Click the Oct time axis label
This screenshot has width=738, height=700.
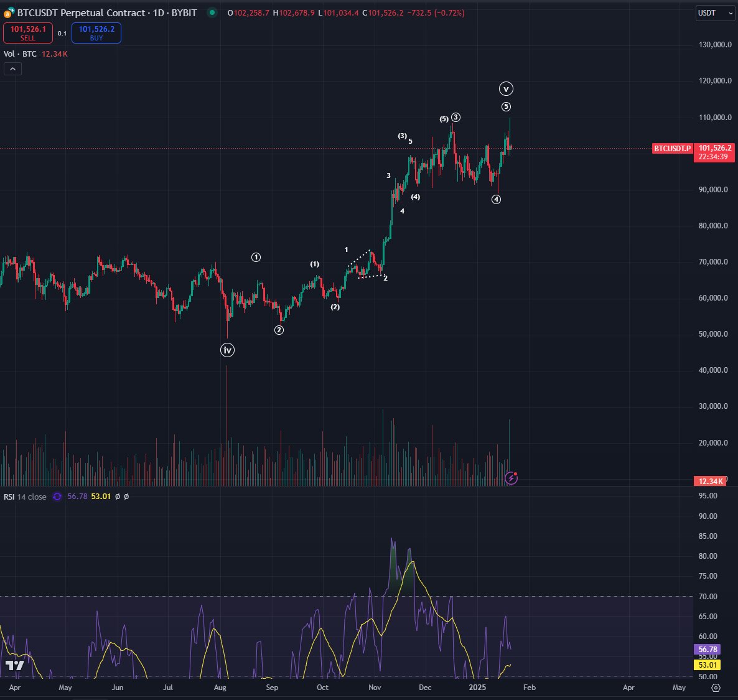322,688
